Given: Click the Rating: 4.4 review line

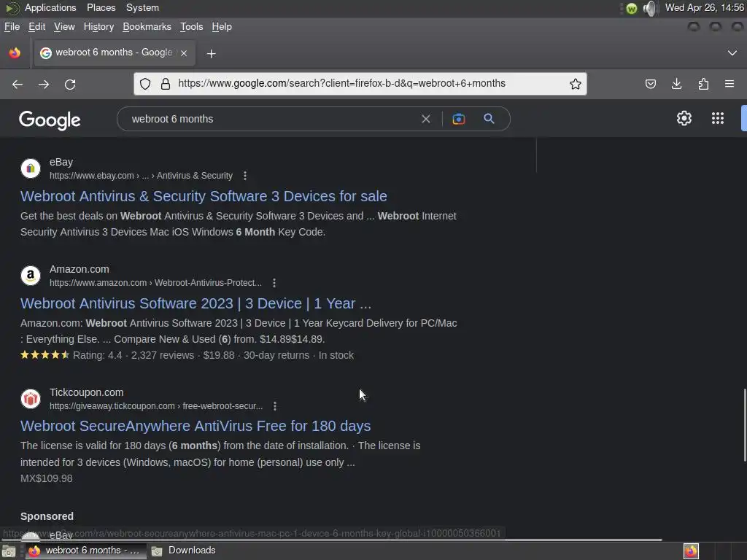Looking at the screenshot, I should 187,355.
